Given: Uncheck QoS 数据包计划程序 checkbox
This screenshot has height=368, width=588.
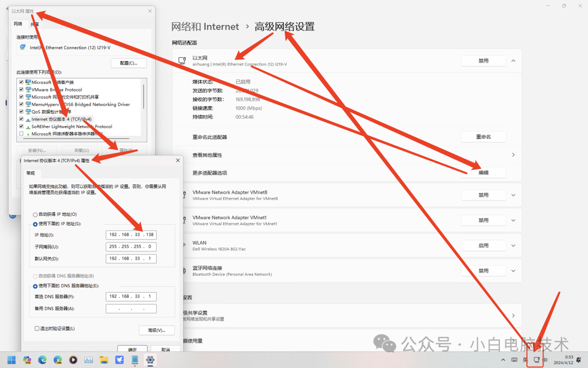Looking at the screenshot, I should 21,112.
